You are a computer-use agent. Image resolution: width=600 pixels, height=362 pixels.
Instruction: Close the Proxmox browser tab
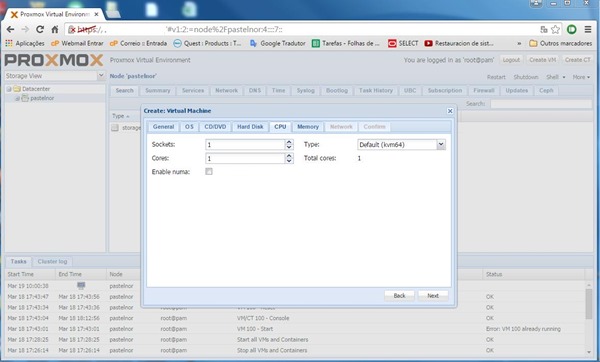click(x=96, y=14)
